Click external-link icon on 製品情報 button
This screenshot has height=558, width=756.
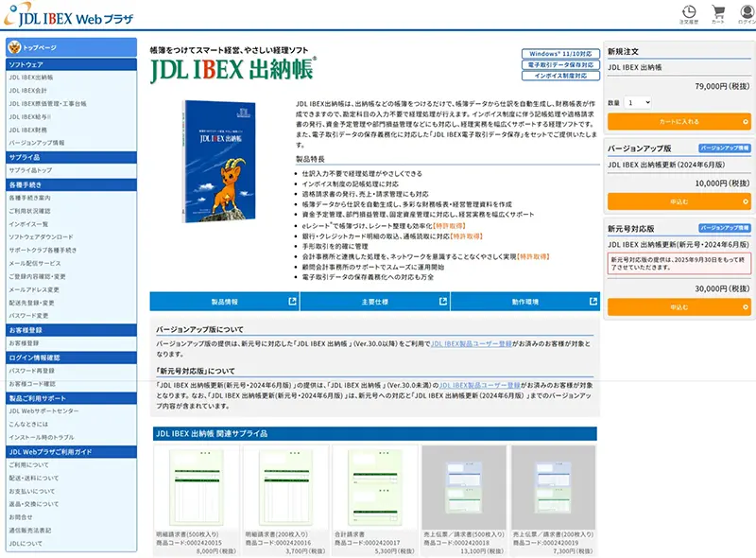pos(292,301)
